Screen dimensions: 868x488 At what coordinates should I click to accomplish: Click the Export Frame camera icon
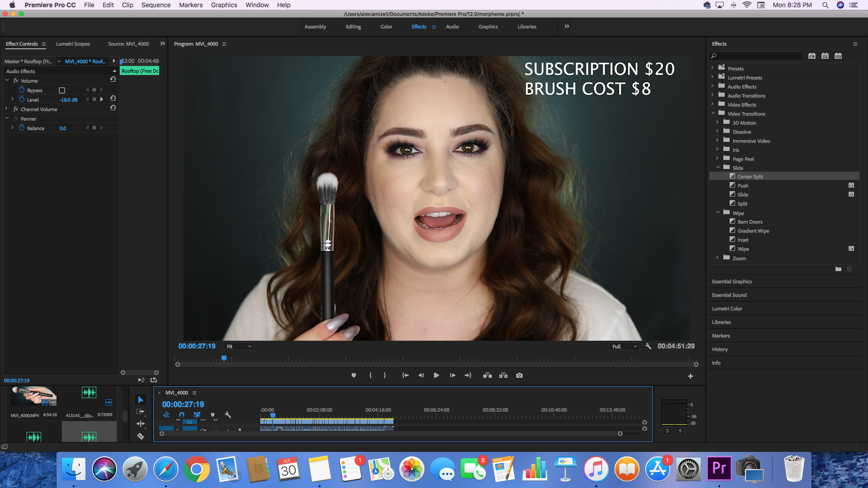coord(519,375)
